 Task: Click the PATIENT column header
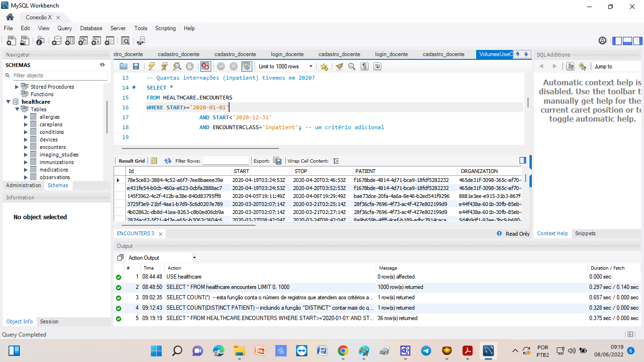coord(405,171)
